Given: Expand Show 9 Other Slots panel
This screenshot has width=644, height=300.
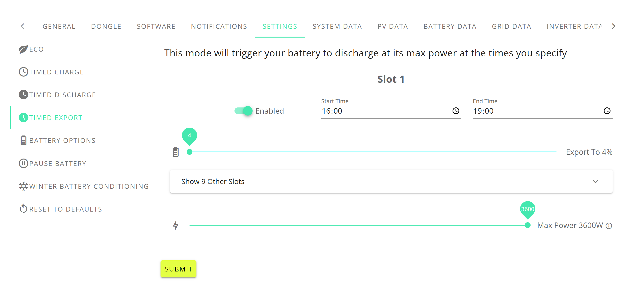Looking at the screenshot, I should tap(391, 181).
